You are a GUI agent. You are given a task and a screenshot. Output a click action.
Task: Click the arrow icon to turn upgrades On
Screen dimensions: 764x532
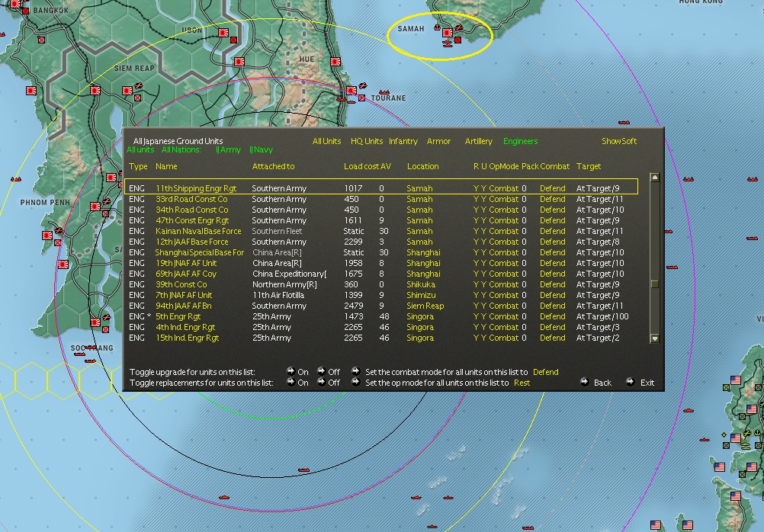(x=291, y=371)
